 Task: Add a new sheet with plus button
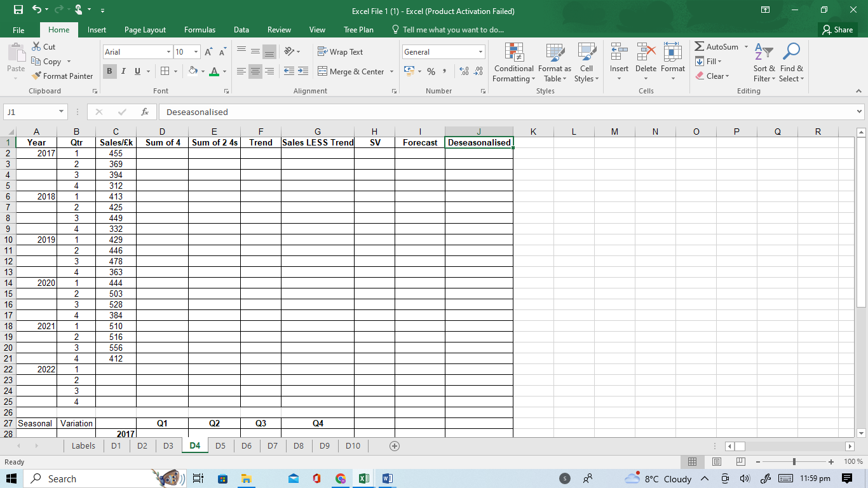click(x=395, y=446)
